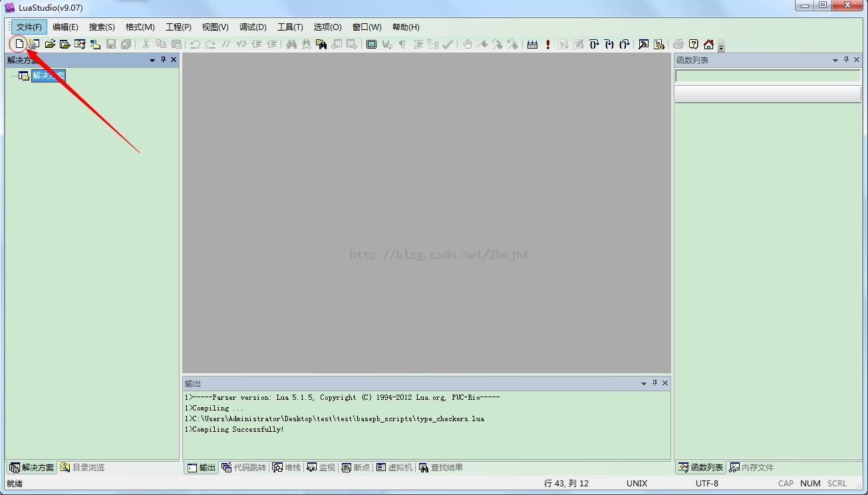Switch to the 内存文件 tab
868x495 pixels.
coord(752,468)
